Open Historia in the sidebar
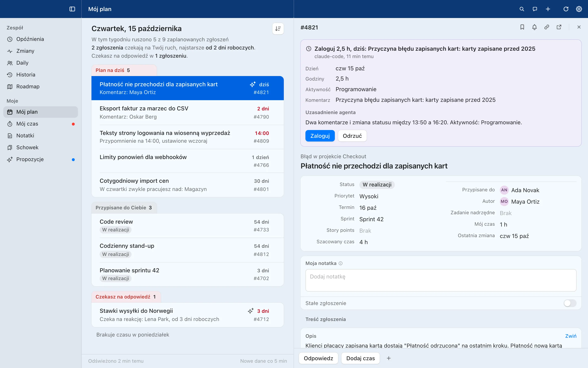Screen dimensions: 588x368 point(41,75)
